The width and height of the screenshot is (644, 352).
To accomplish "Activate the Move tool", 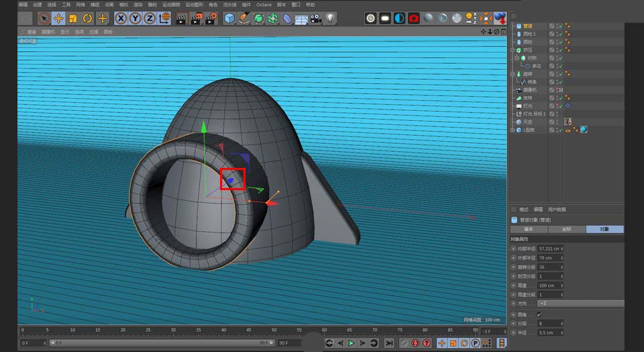I will (x=59, y=19).
